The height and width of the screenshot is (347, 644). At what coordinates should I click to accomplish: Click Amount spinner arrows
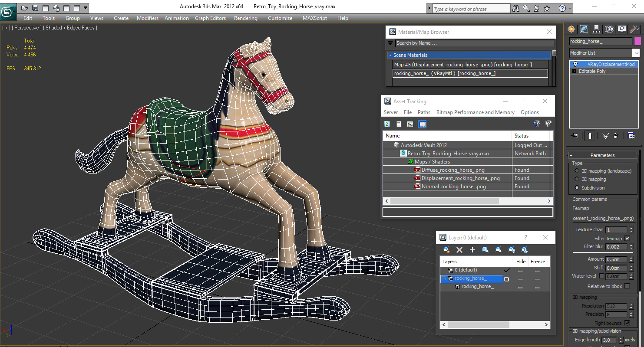[631, 259]
